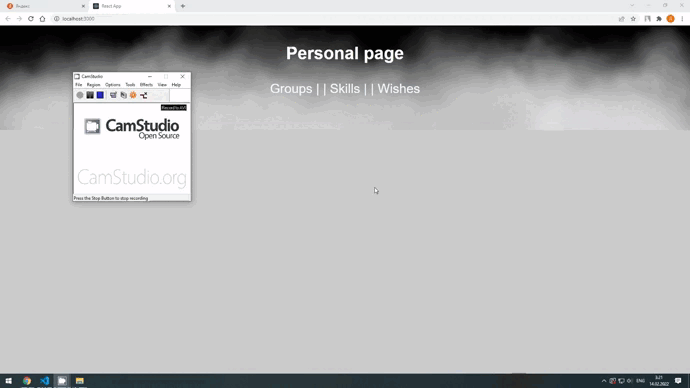Minimize the CamStudio window
This screenshot has height=388, width=690.
click(x=150, y=77)
